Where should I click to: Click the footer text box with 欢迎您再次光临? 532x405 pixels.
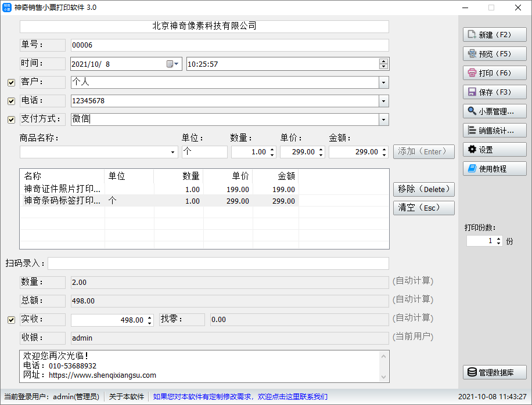coord(204,366)
